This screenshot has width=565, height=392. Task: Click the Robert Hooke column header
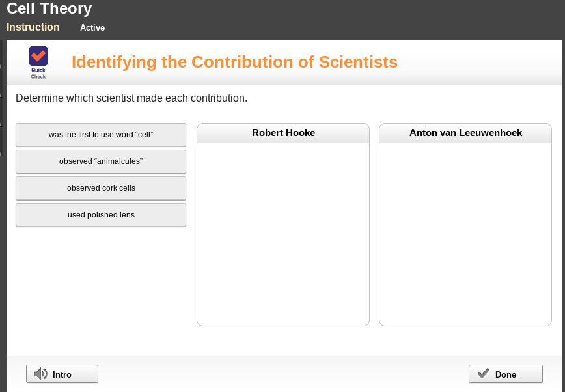(283, 133)
